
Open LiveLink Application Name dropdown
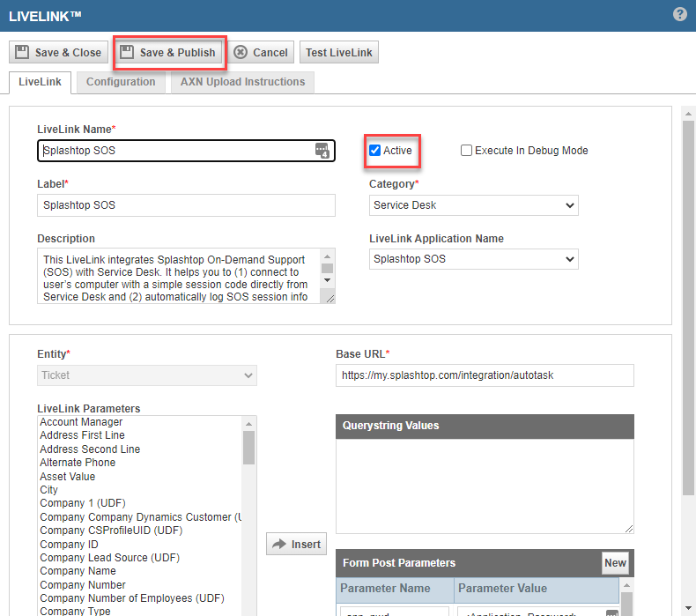tap(474, 259)
